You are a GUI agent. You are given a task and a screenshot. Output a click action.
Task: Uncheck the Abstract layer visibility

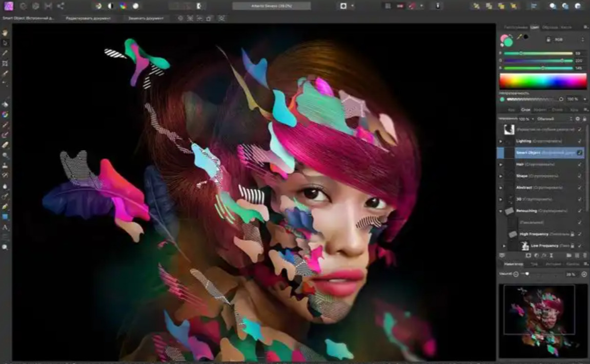point(580,188)
